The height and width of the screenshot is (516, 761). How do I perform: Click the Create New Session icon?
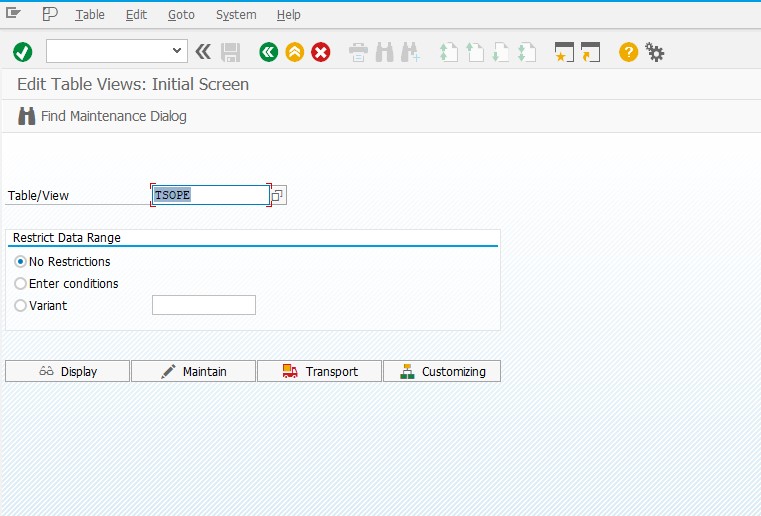tap(564, 52)
